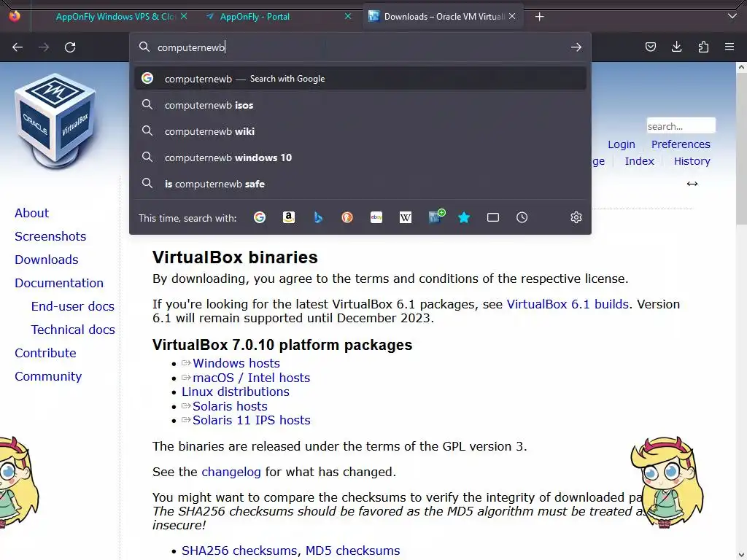
Task: Search history with the clock icon
Action: (522, 217)
